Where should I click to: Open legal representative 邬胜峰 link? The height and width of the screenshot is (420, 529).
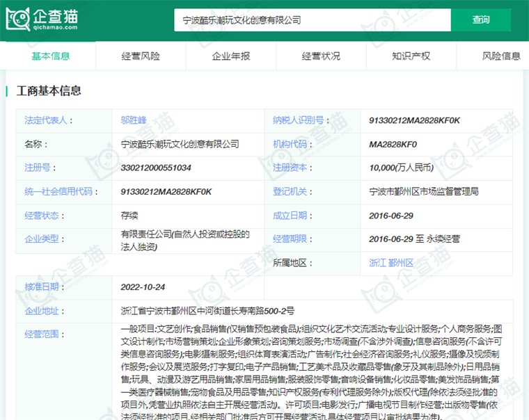pyautogui.click(x=134, y=120)
